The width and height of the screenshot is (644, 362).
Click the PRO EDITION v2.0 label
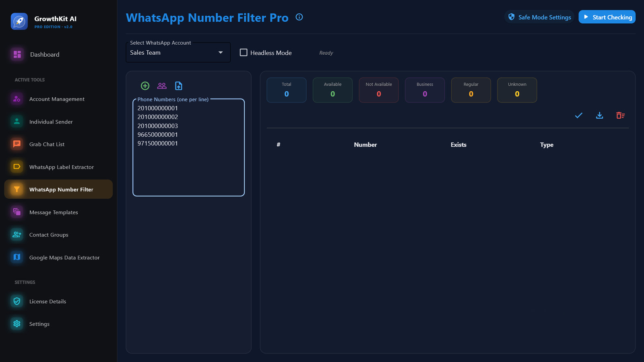[54, 27]
